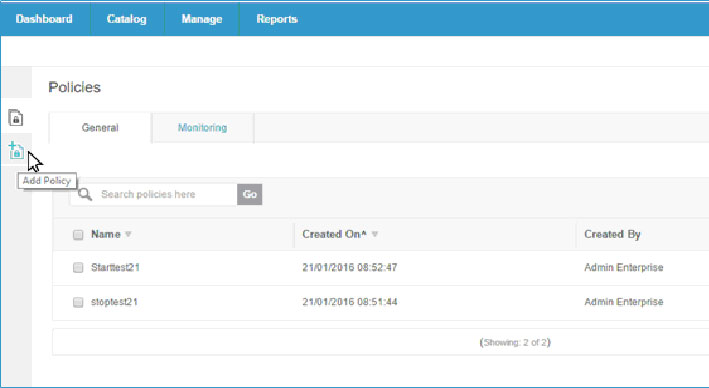The image size is (709, 388).
Task: Switch to the Monitoring tab
Action: [x=203, y=128]
